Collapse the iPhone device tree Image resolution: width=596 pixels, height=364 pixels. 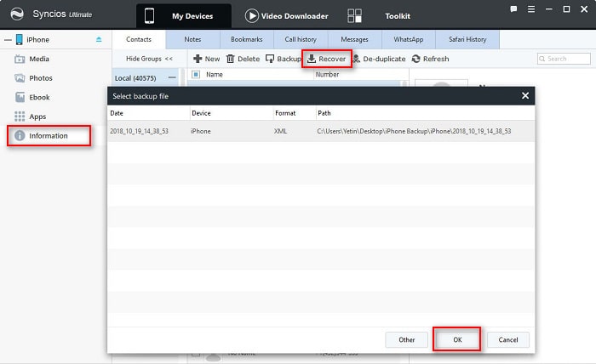click(8, 39)
